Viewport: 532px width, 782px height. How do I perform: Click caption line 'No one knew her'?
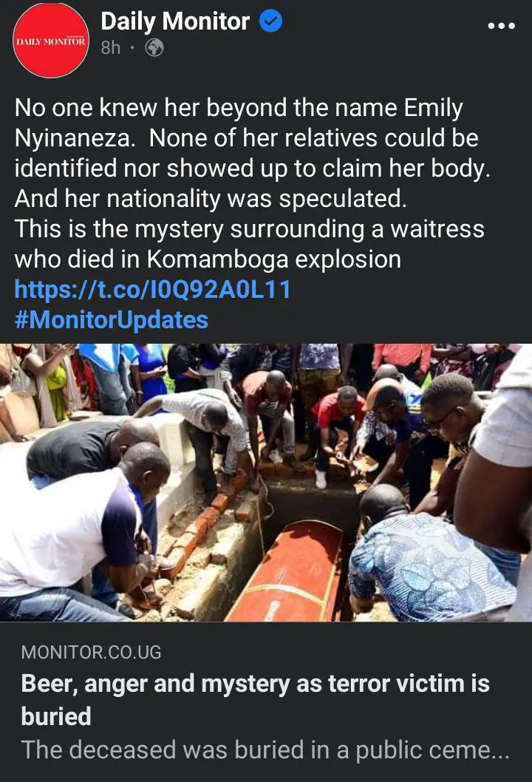pos(239,108)
